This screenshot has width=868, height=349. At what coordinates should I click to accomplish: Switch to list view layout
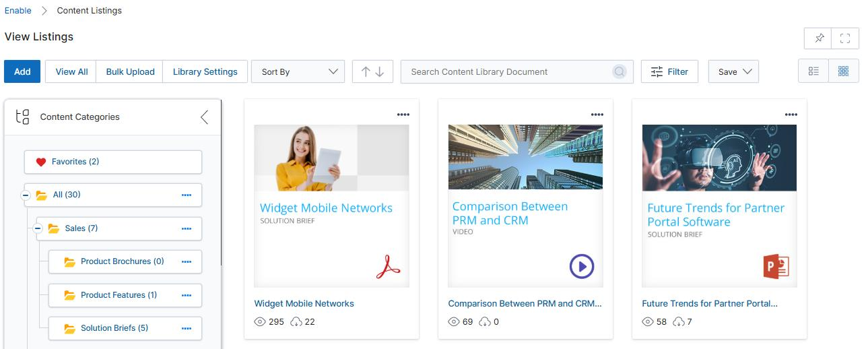(x=813, y=71)
